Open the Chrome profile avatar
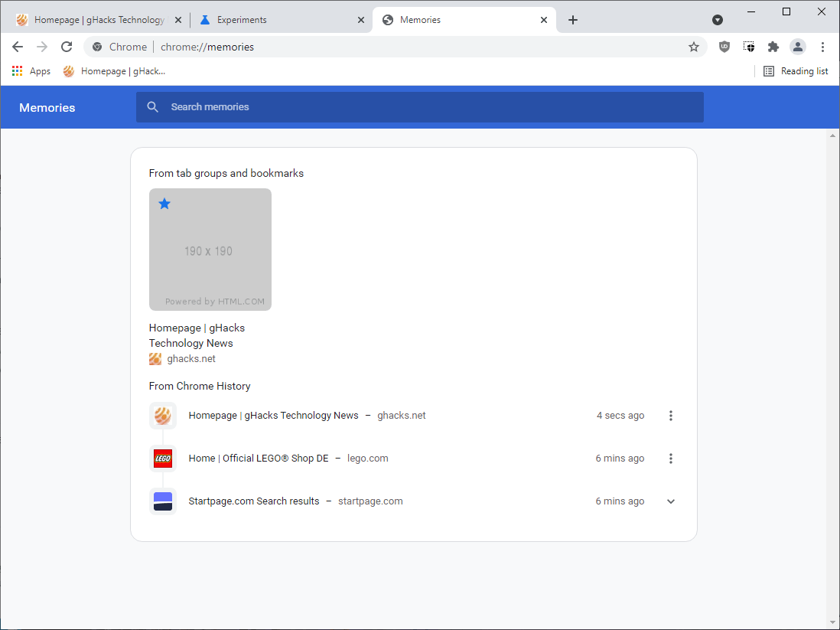 (x=798, y=47)
